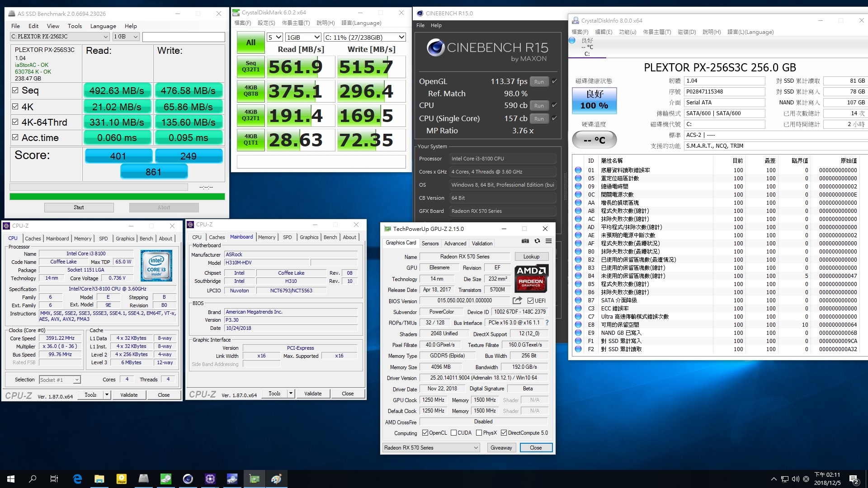Open the yellow Player app on taskbar
Image resolution: width=868 pixels, height=488 pixels.
(122, 479)
